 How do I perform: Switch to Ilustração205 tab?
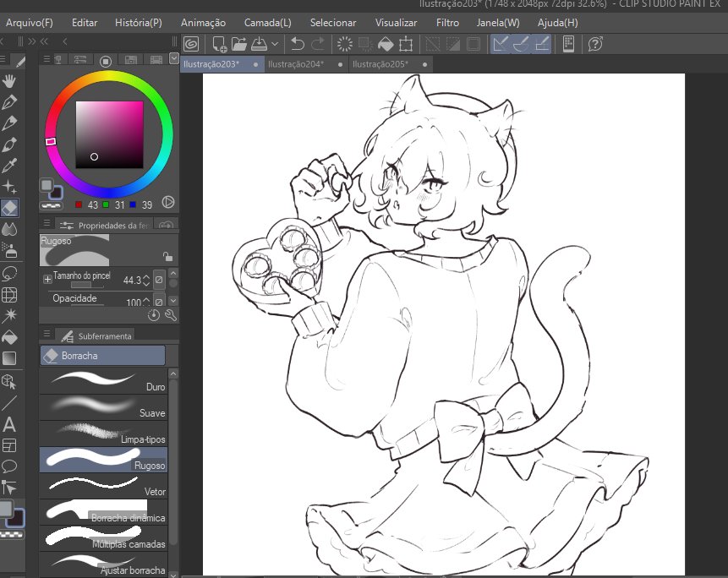[391, 64]
